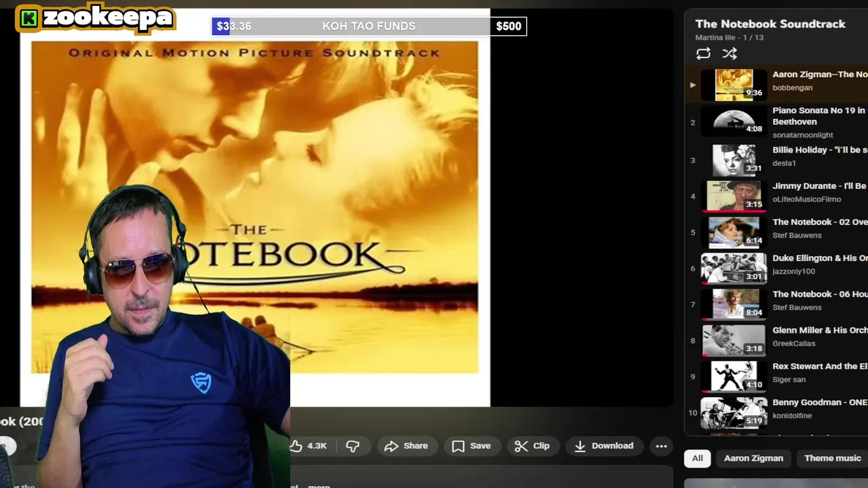
Task: Click the Notebook soundtrack album cover video
Action: (x=254, y=207)
